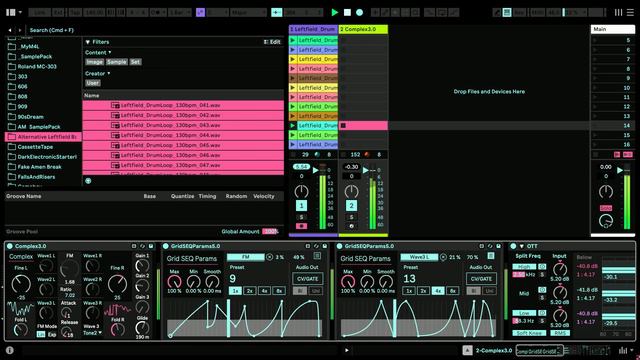Click the 2-Complex3.0 device view selector
Image resolution: width=640 pixels, height=360 pixels.
pyautogui.click(x=494, y=351)
